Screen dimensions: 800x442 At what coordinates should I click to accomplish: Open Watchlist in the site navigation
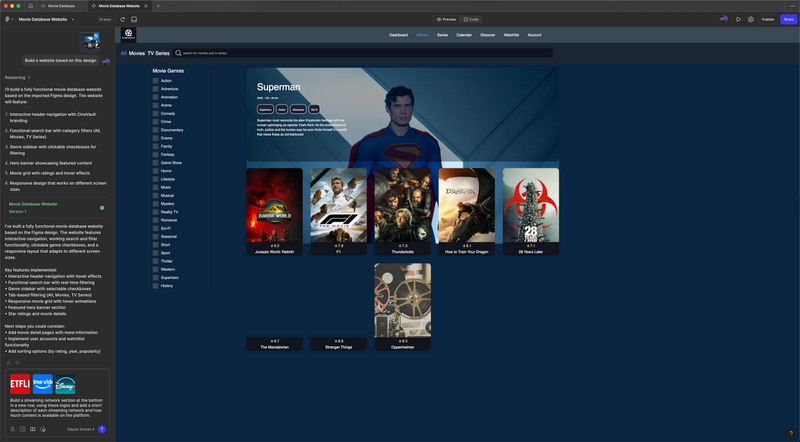(x=511, y=35)
